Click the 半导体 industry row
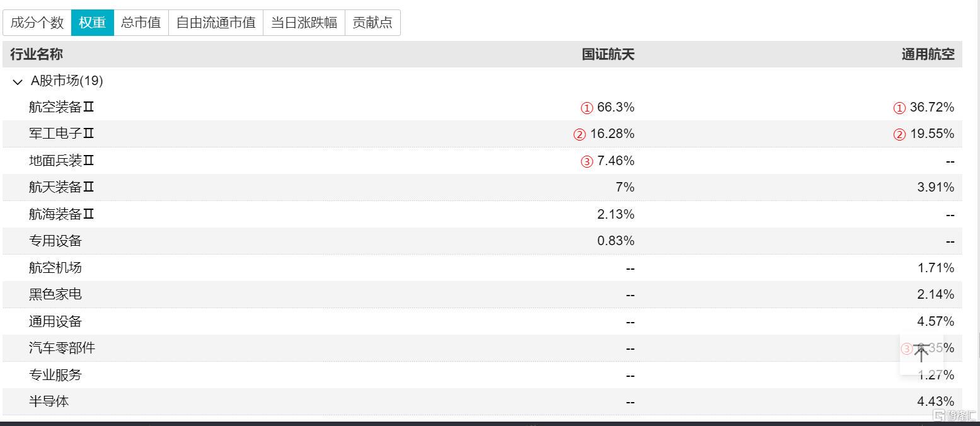The image size is (980, 426). pyautogui.click(x=49, y=401)
